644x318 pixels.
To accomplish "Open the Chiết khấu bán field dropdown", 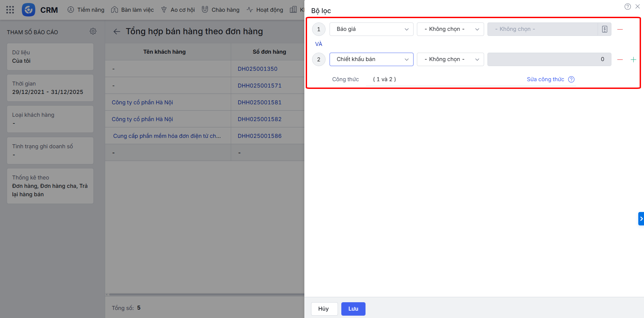I will (x=371, y=59).
